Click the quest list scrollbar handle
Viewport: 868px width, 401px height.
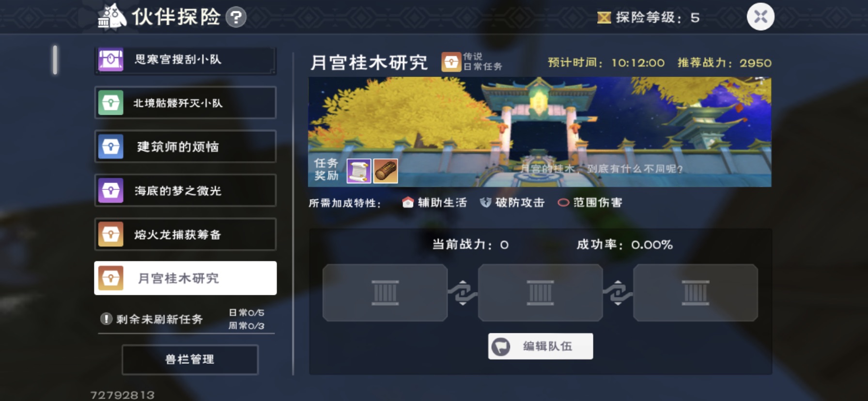(x=55, y=60)
